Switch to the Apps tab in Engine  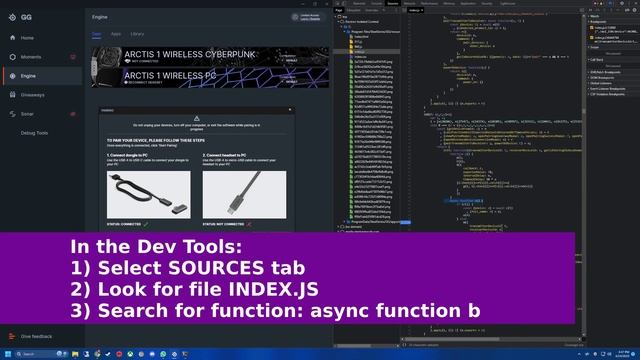pyautogui.click(x=116, y=34)
